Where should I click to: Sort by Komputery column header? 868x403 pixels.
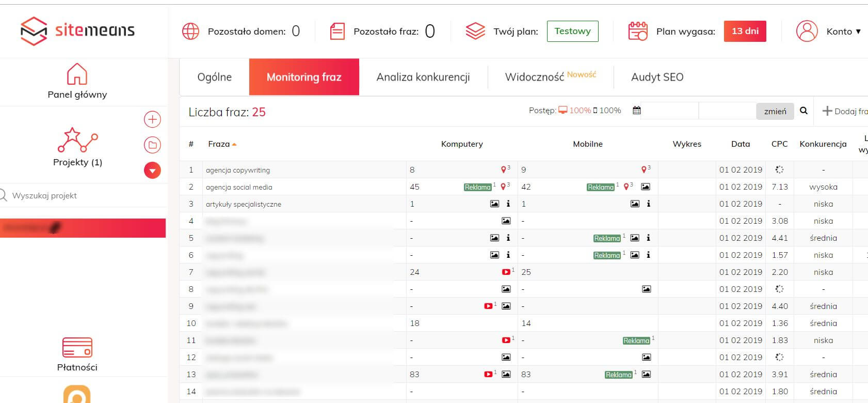coord(462,144)
